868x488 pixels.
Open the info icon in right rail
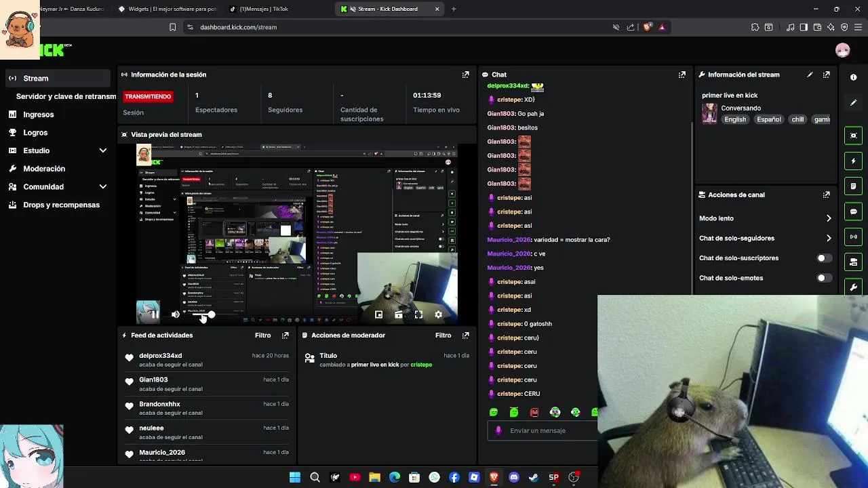click(853, 77)
